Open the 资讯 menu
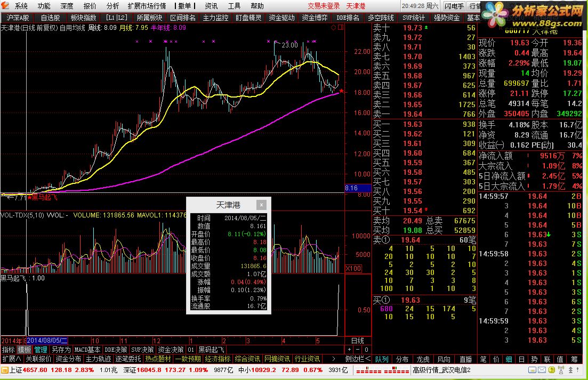 211,6
